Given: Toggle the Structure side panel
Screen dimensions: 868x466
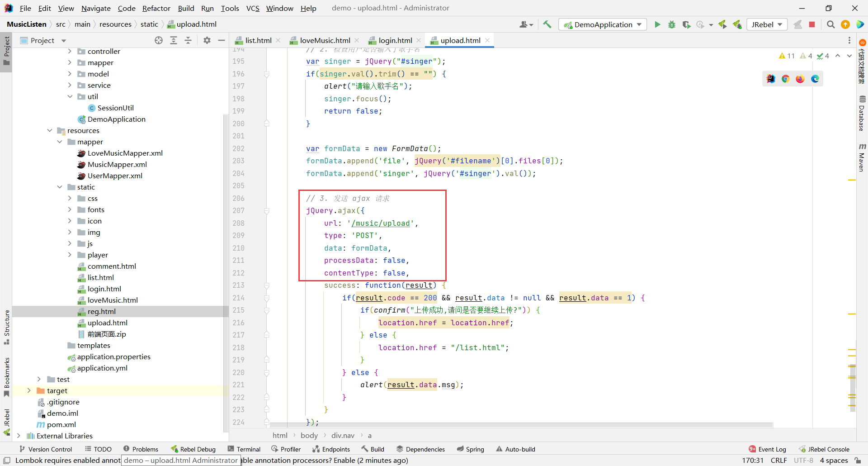Looking at the screenshot, I should click(x=6, y=327).
